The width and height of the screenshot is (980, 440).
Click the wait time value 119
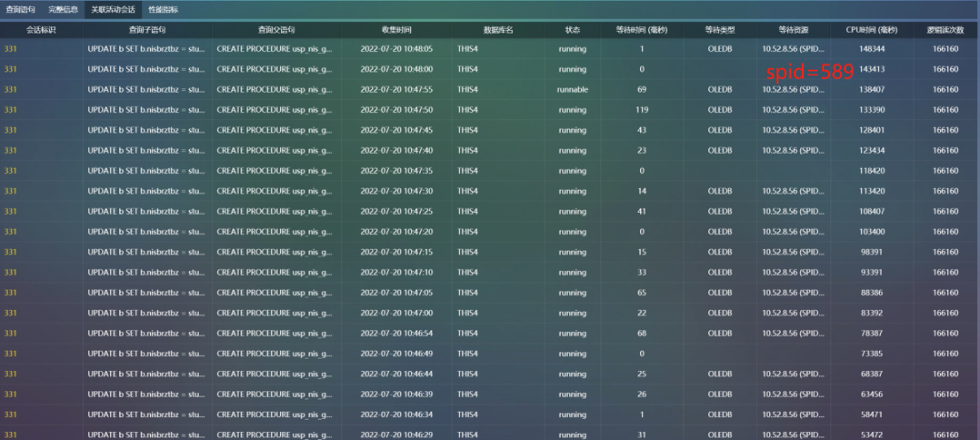(642, 110)
